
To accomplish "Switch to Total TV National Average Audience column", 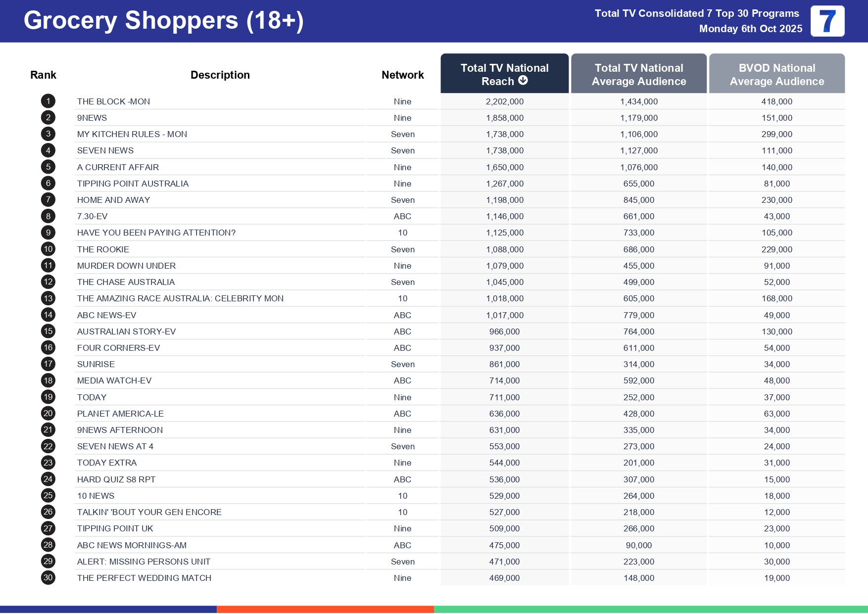I will coord(638,74).
